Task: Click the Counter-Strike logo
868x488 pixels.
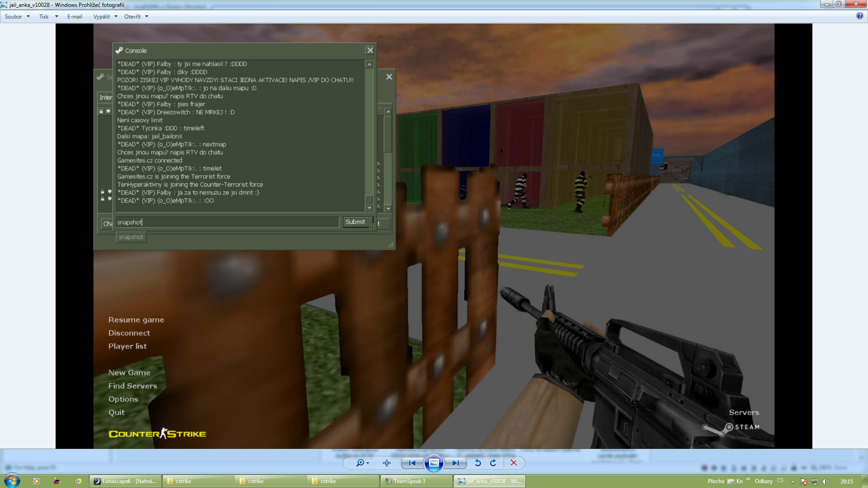Action: point(157,434)
